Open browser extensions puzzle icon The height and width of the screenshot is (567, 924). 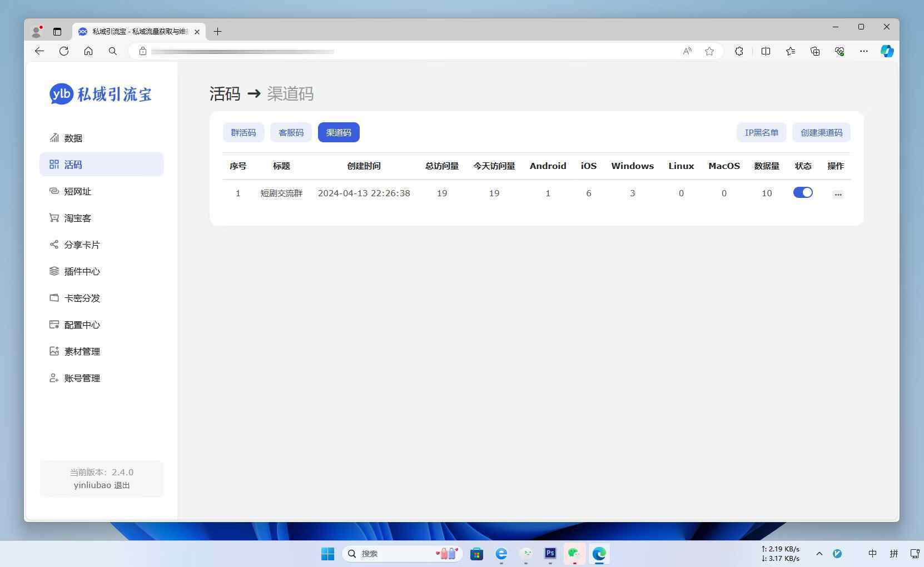pos(739,51)
